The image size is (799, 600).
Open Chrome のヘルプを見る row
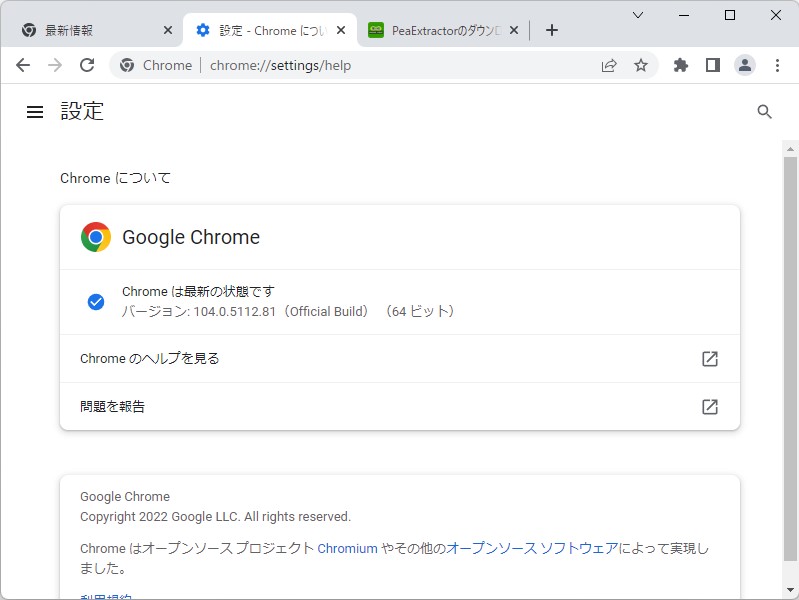click(x=400, y=358)
